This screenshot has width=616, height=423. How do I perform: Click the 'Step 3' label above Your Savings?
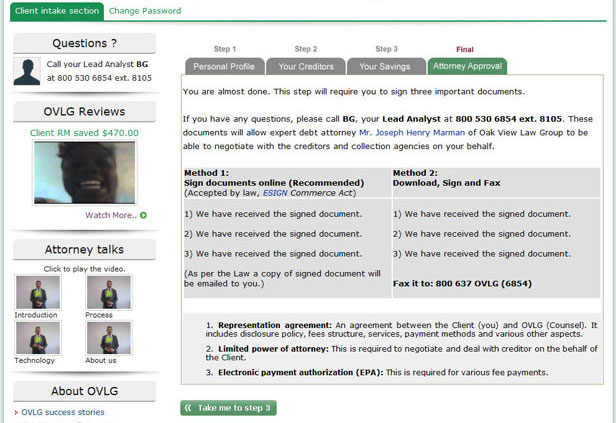pos(387,49)
